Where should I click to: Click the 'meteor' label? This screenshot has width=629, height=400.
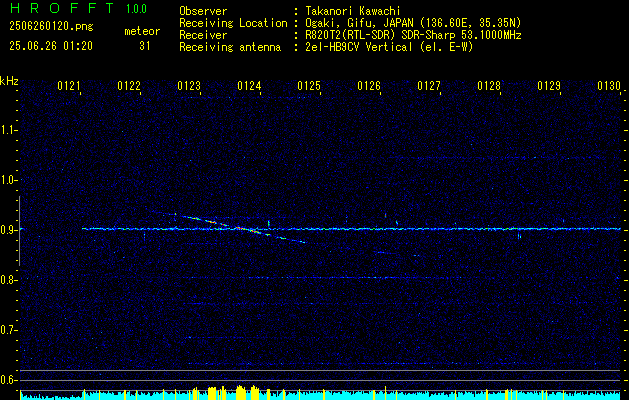[x=142, y=31]
